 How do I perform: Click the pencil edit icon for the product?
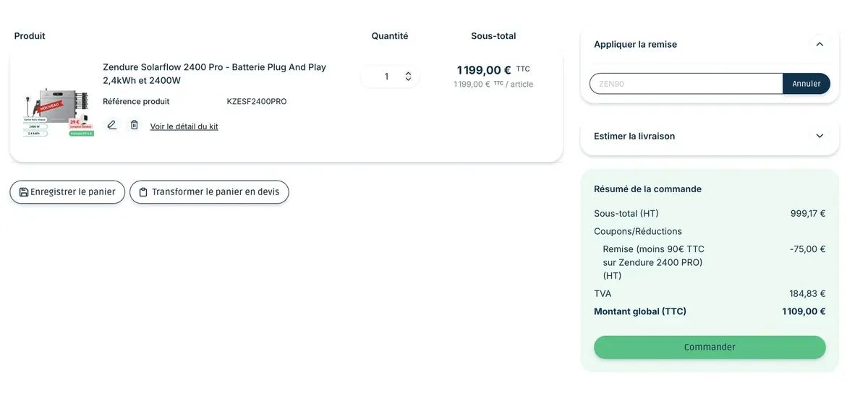pyautogui.click(x=111, y=125)
